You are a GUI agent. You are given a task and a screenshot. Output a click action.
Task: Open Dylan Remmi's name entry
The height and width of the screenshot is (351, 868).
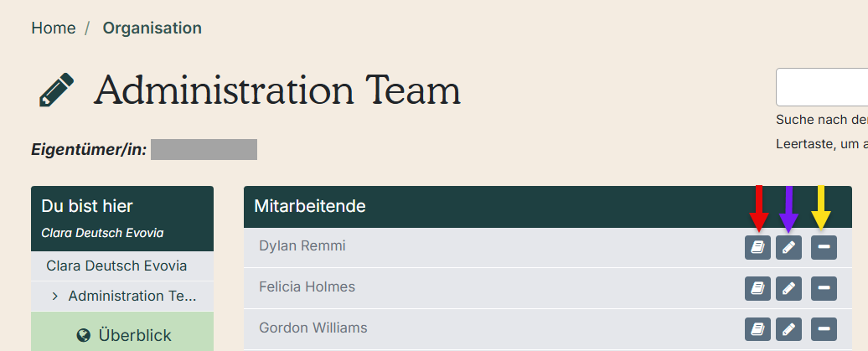302,245
